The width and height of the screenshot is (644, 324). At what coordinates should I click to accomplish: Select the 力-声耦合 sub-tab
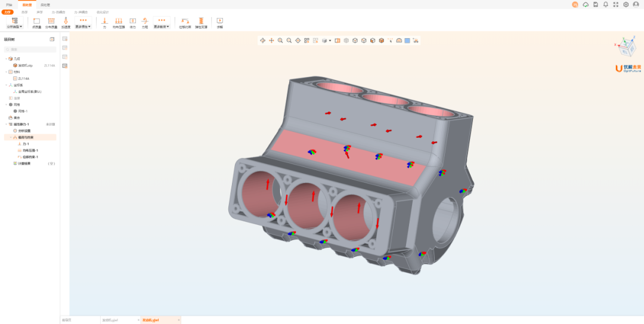pos(80,13)
